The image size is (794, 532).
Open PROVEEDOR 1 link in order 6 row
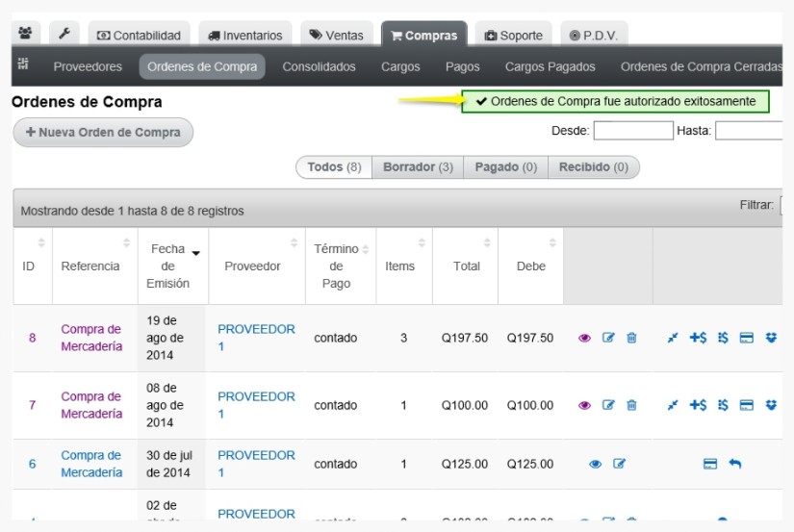pos(256,464)
